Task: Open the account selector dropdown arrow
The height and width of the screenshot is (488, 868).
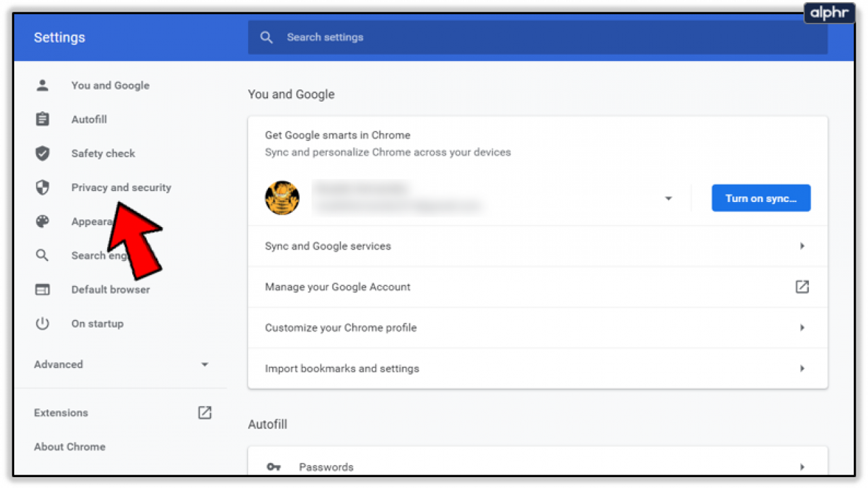Action: [x=669, y=198]
